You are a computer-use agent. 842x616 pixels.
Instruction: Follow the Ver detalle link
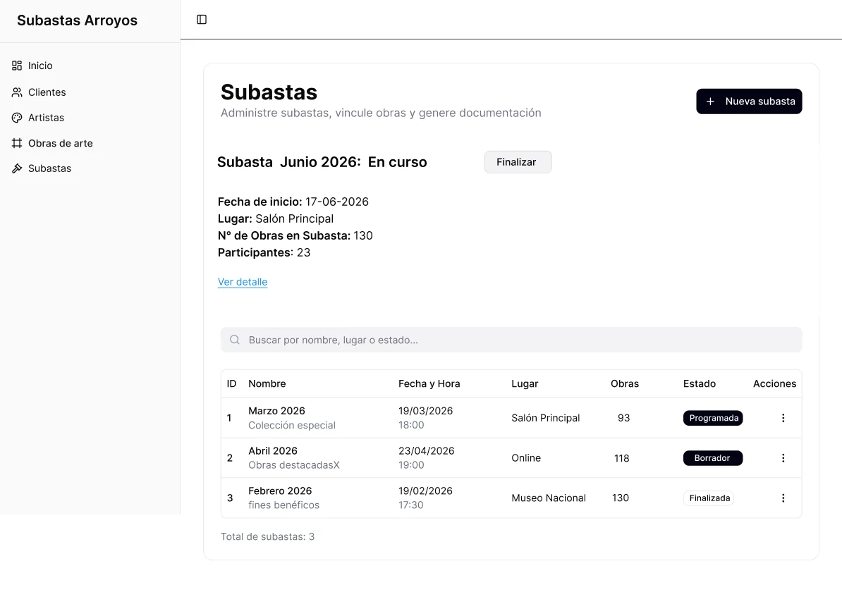(243, 282)
